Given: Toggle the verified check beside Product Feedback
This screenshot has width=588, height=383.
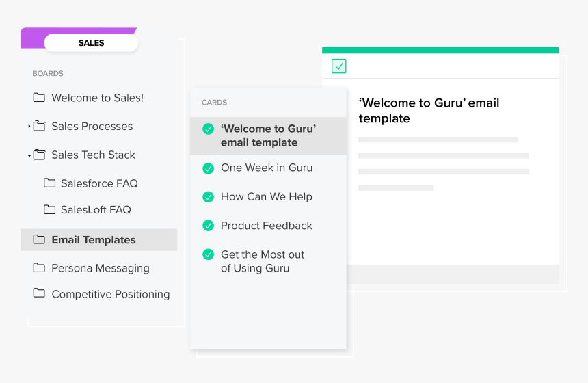Looking at the screenshot, I should (x=209, y=225).
